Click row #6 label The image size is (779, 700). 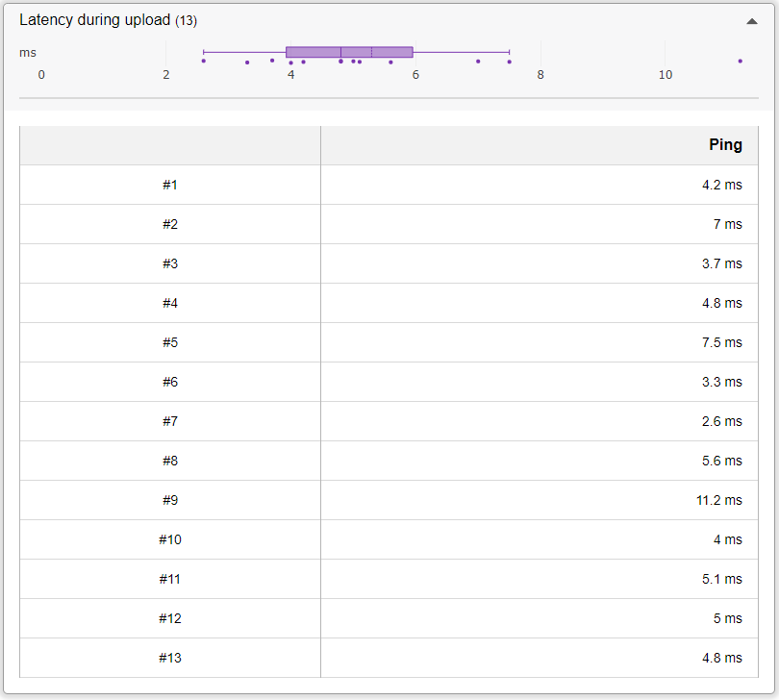170,382
